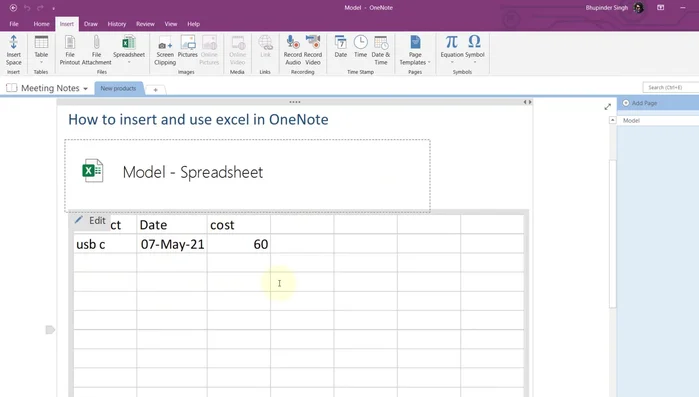This screenshot has width=699, height=397.
Task: Switch to the History tab
Action: (x=117, y=24)
